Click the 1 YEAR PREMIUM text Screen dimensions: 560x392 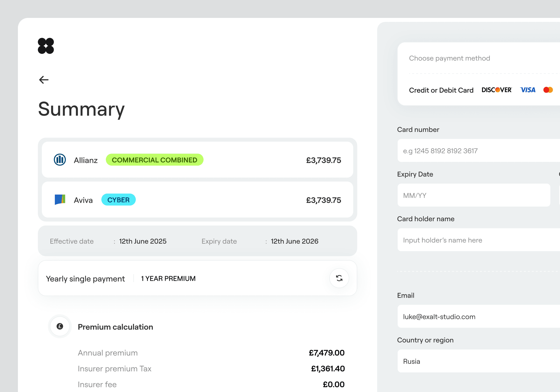(168, 279)
